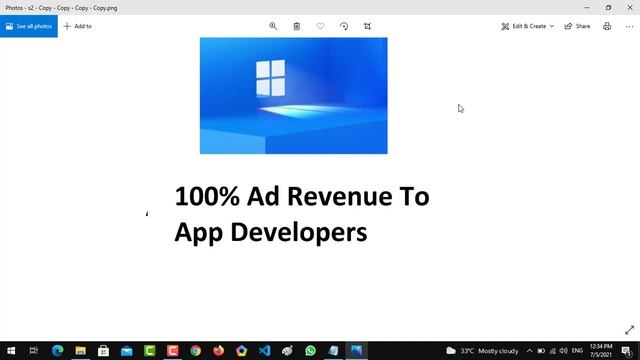This screenshot has width=640, height=360.
Task: Open the notification Action Center
Action: tap(627, 351)
